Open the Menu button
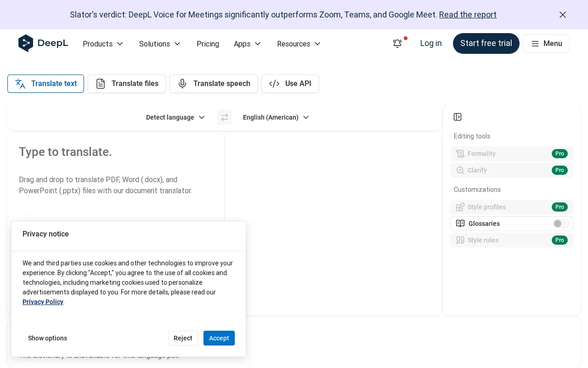 pos(546,44)
